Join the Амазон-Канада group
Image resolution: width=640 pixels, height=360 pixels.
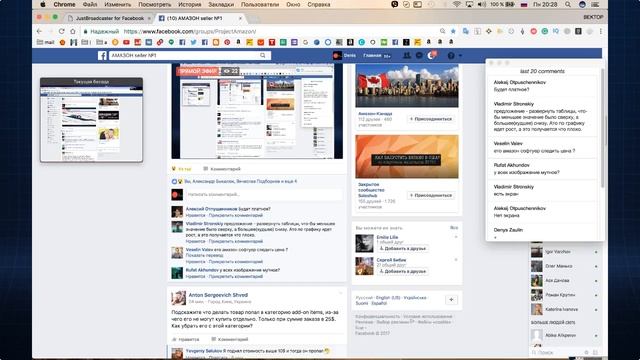coord(431,119)
